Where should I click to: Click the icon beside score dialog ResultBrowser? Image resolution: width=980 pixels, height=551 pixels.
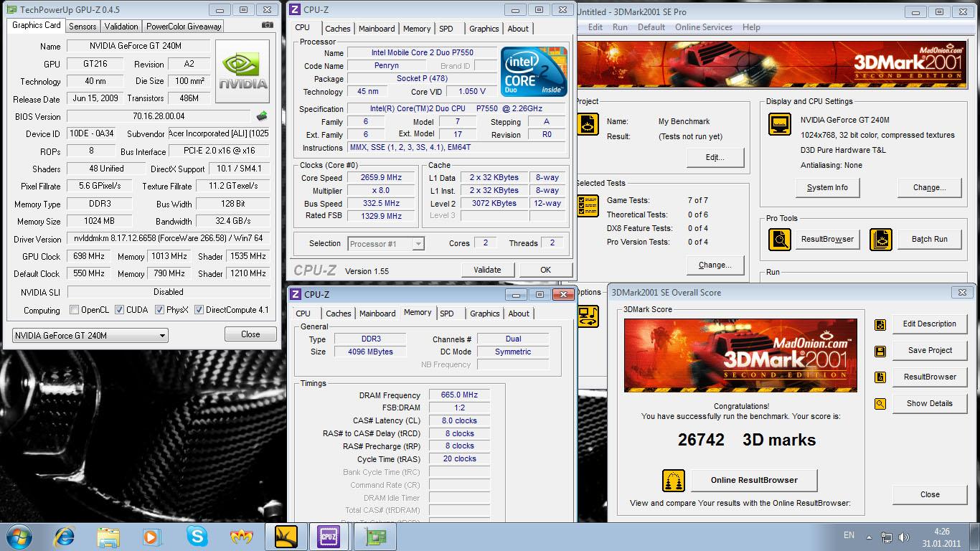880,377
